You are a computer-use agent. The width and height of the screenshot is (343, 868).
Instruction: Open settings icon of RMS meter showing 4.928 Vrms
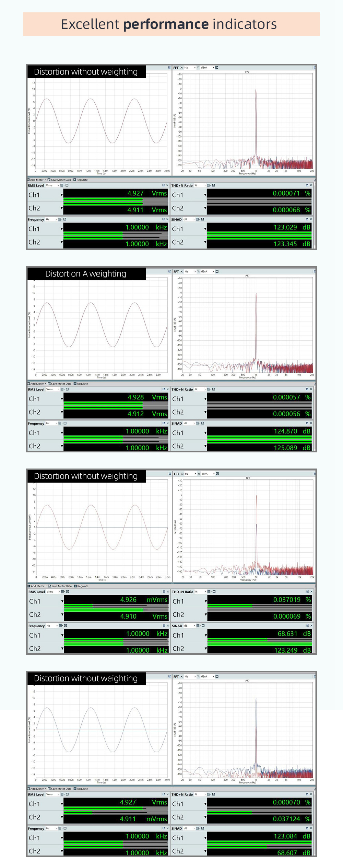pyautogui.click(x=67, y=389)
